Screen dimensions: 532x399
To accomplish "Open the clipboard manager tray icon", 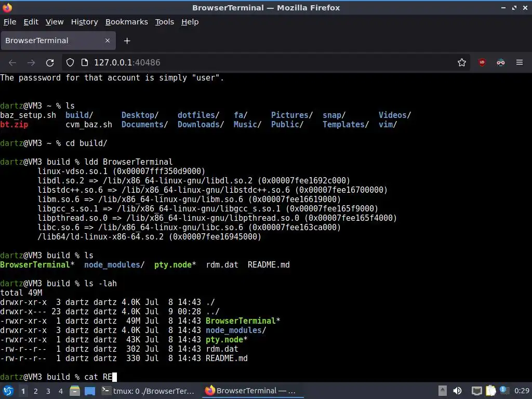I will (x=490, y=391).
